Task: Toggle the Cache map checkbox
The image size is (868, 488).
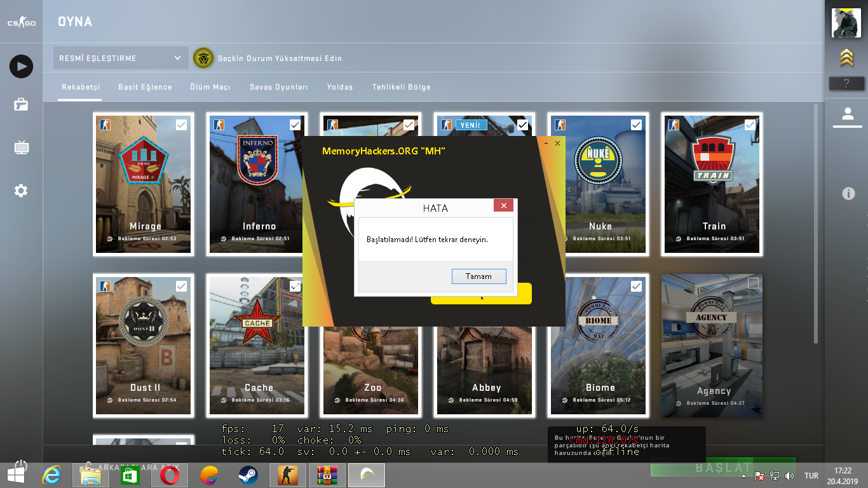Action: click(295, 287)
